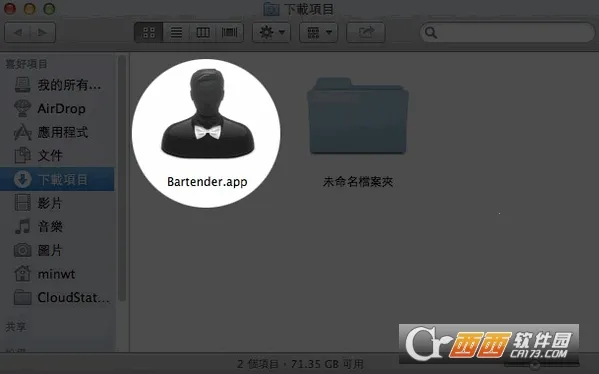
Task: Close the Finder window with red button
Action: (10, 8)
